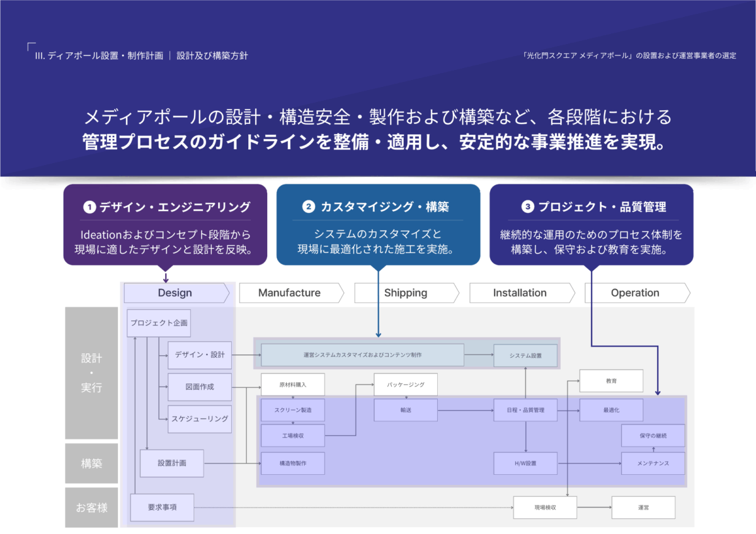This screenshot has width=756, height=534.
Task: Select the 日程・品質管理 box
Action: tap(525, 410)
